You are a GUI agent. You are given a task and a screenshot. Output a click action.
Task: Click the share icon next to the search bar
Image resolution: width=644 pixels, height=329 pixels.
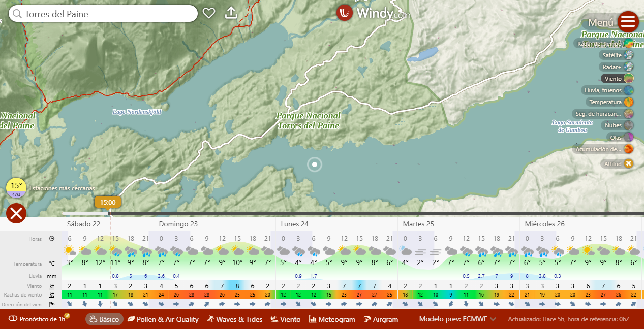(x=231, y=13)
